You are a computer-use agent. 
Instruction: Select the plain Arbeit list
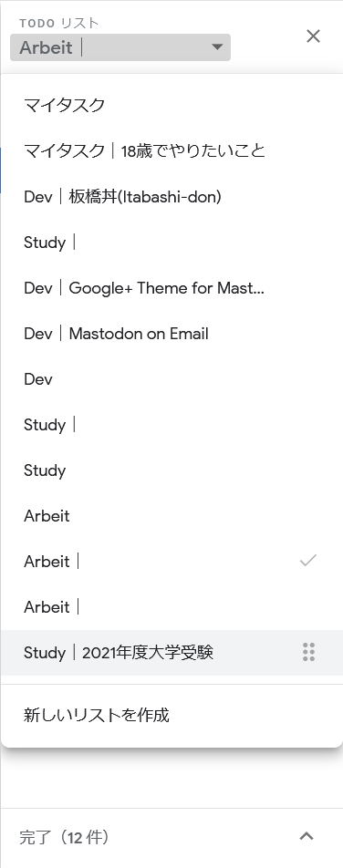171,516
